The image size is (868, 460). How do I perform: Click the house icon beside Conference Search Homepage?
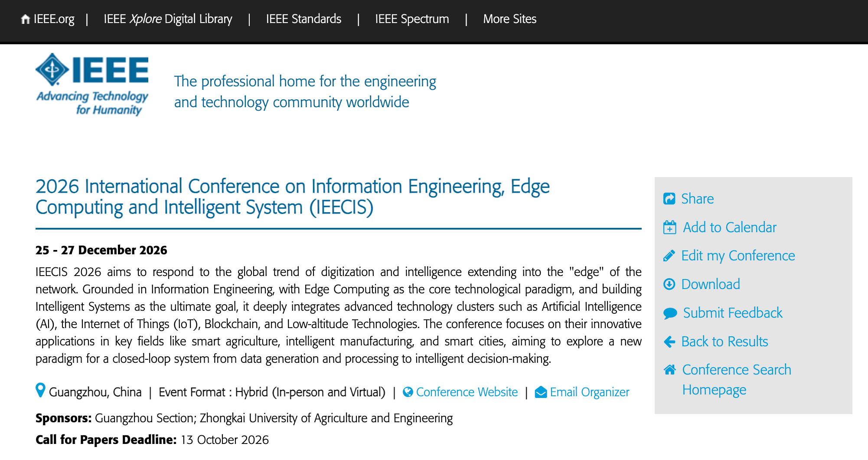pyautogui.click(x=670, y=370)
